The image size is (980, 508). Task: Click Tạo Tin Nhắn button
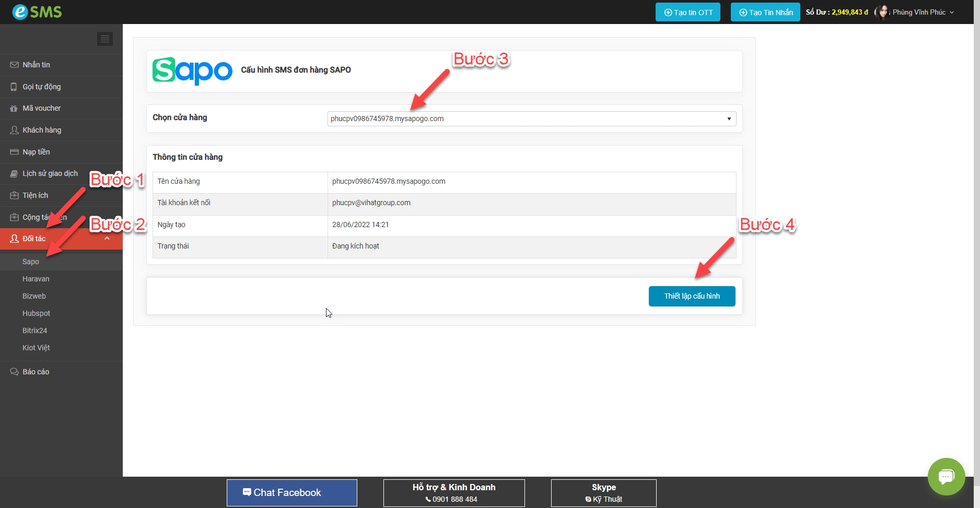point(765,12)
